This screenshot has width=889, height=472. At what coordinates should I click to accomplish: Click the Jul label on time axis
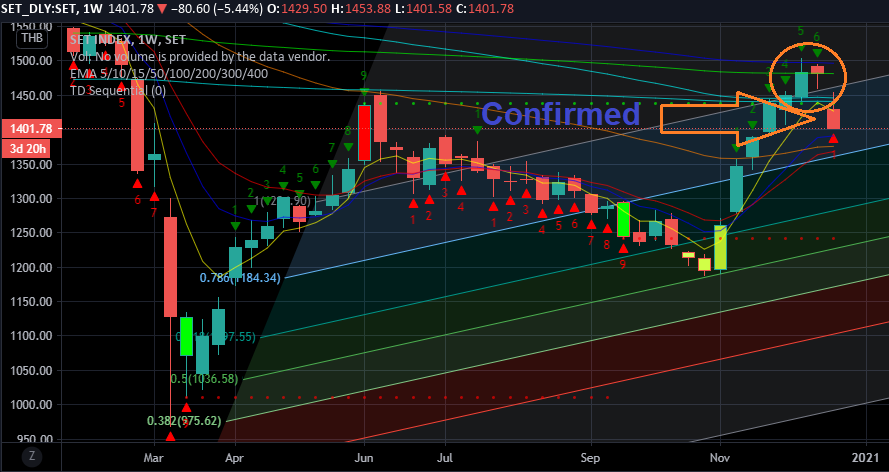pos(444,457)
